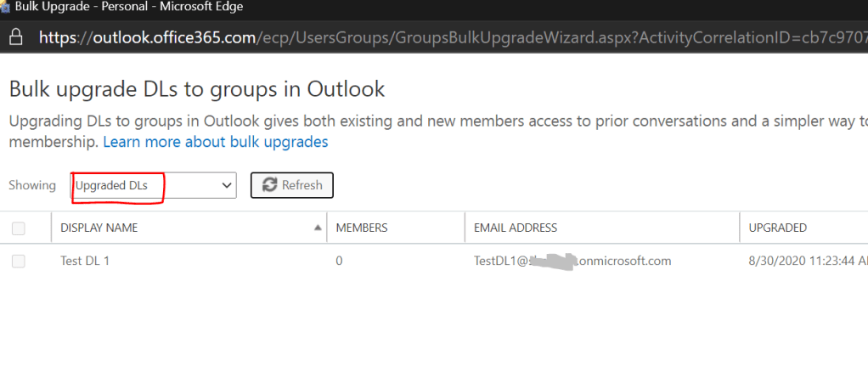The width and height of the screenshot is (868, 383).
Task: Click the Edge browser icon in title bar
Action: coord(4,8)
